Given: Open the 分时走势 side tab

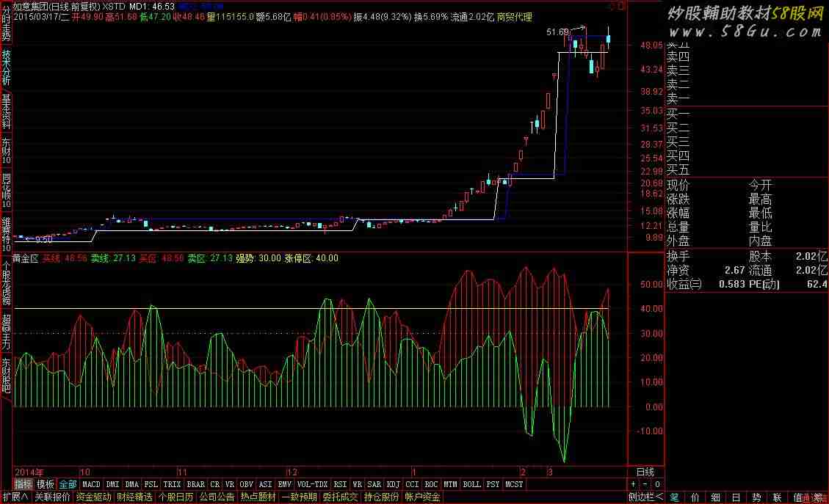Looking at the screenshot, I should [x=6, y=23].
